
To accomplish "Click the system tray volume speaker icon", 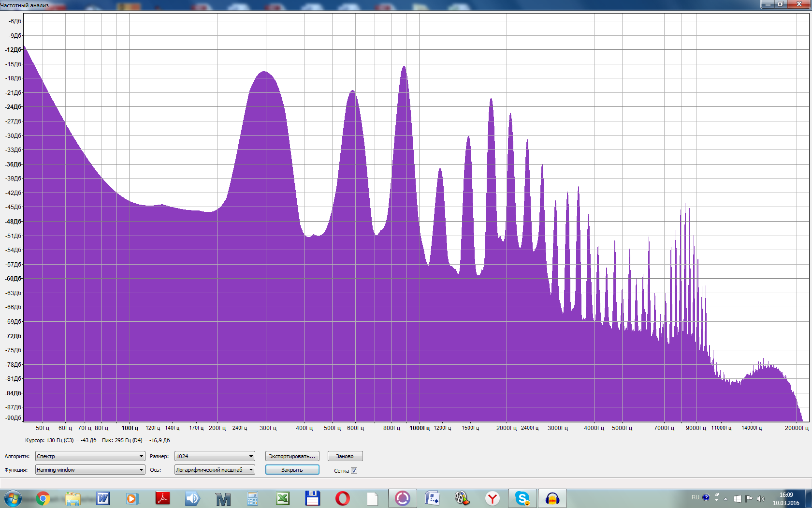I will coord(760,498).
